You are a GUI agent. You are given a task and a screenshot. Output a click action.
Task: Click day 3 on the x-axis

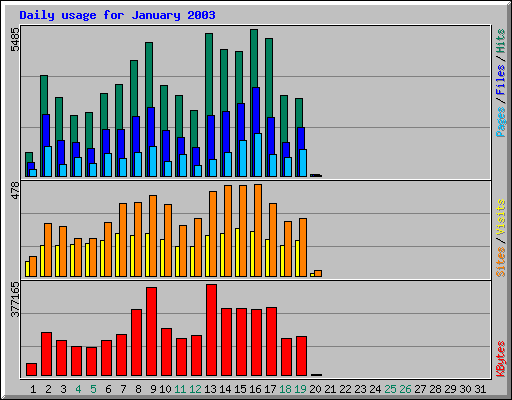point(63,389)
